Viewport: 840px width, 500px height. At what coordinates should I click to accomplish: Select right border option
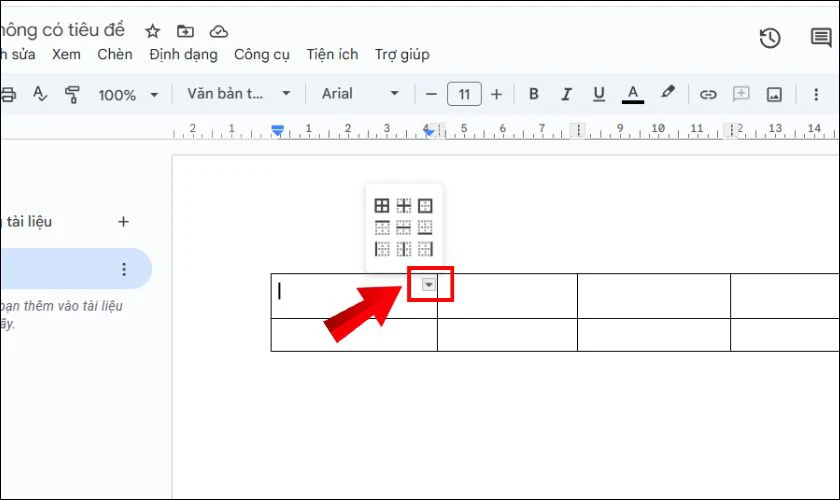tap(425, 249)
